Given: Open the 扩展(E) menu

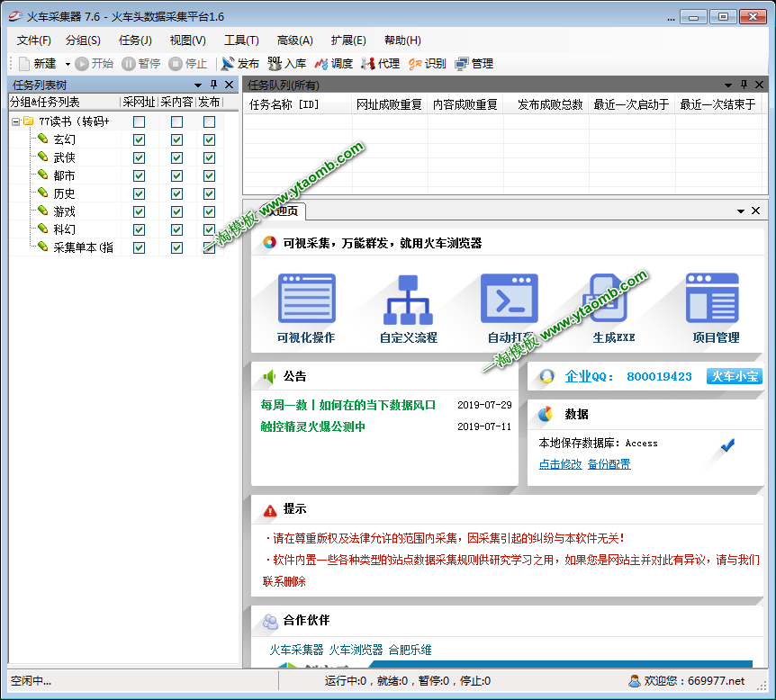Looking at the screenshot, I should tap(348, 40).
